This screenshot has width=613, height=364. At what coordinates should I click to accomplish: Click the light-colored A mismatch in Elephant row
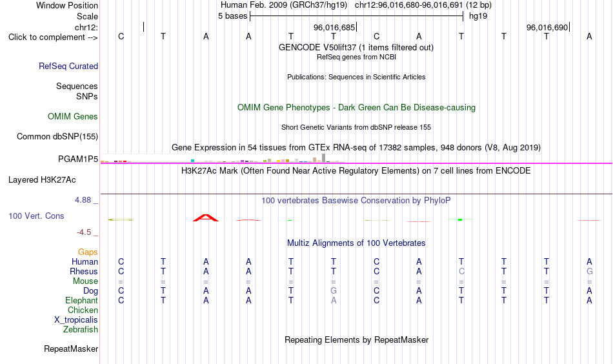pyautogui.click(x=334, y=301)
